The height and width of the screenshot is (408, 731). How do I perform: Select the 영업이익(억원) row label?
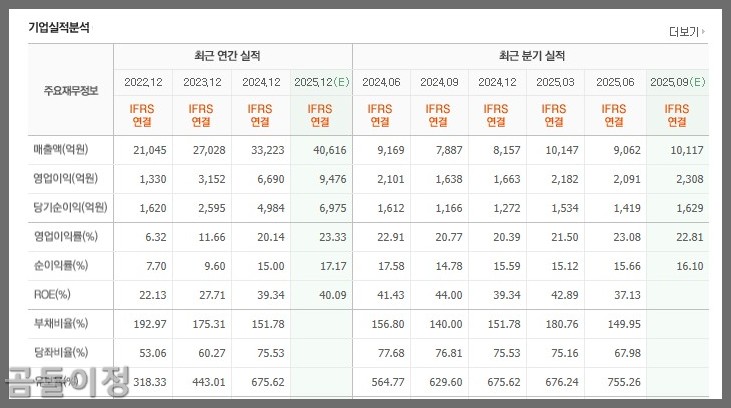pos(65,179)
